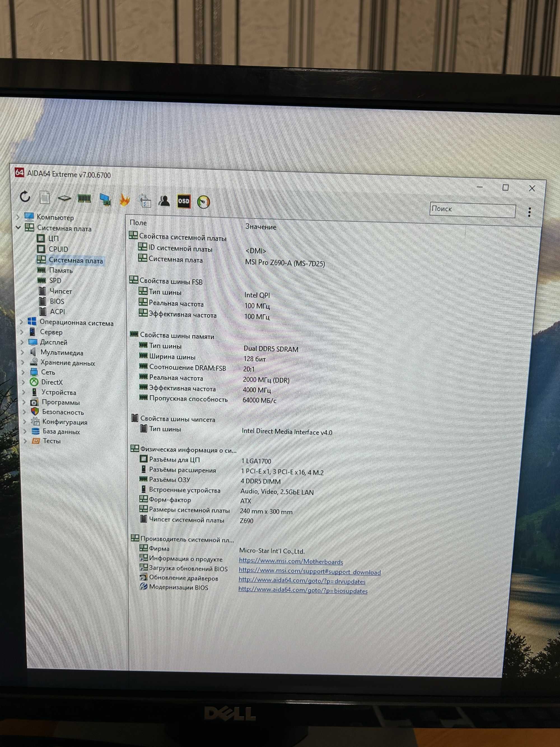Expand the Операционная система node
The width and height of the screenshot is (560, 747).
click(22, 322)
